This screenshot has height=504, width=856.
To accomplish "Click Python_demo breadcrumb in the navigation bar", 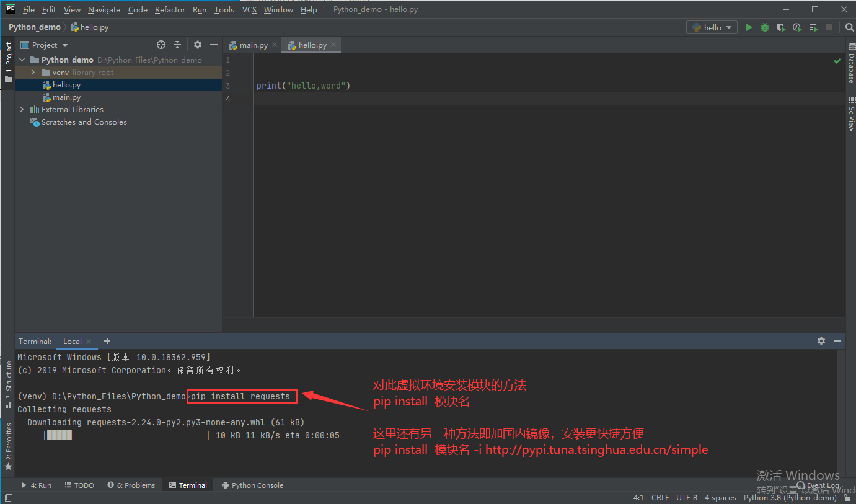I will [35, 27].
